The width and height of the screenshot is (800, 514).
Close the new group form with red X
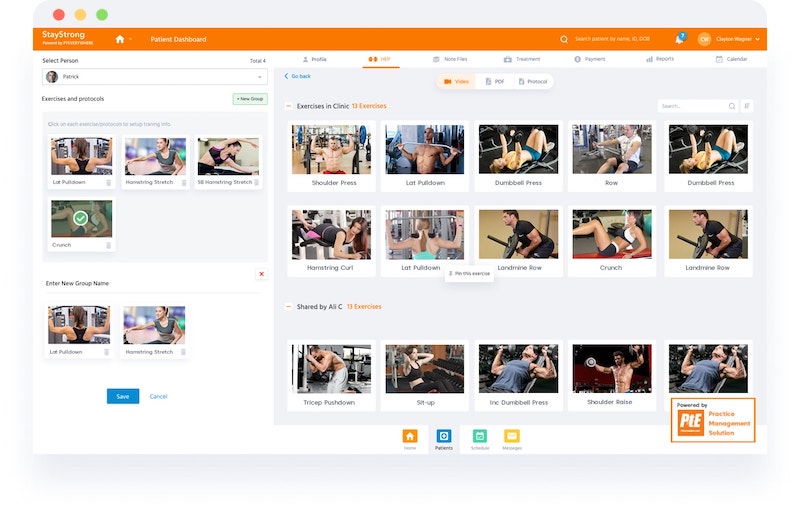coord(262,275)
